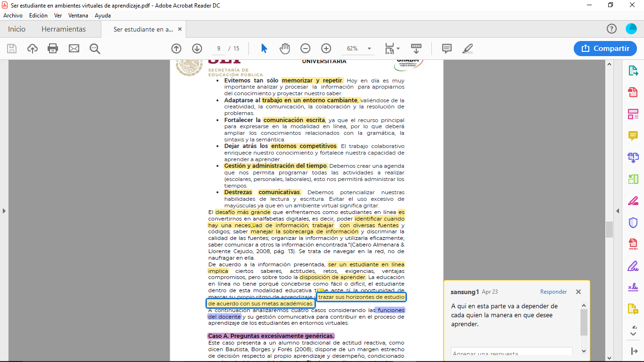Send file by email envelope icon
The image size is (644, 362).
click(x=74, y=49)
